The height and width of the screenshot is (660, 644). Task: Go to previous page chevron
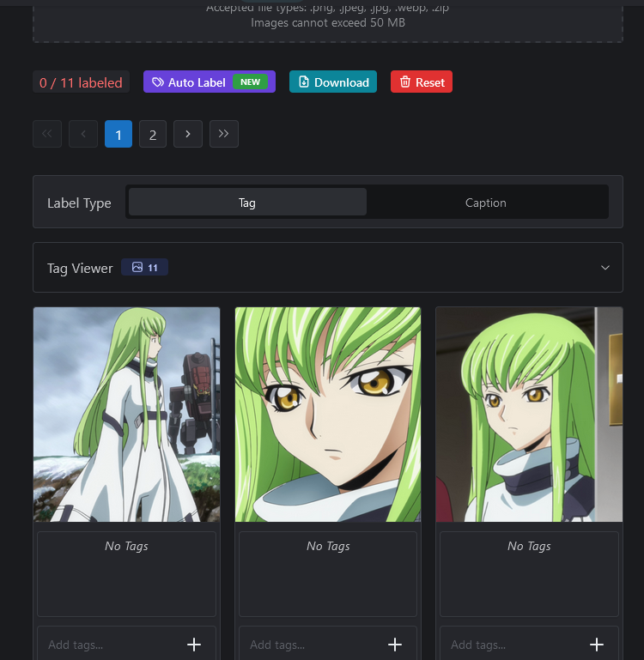pos(83,134)
